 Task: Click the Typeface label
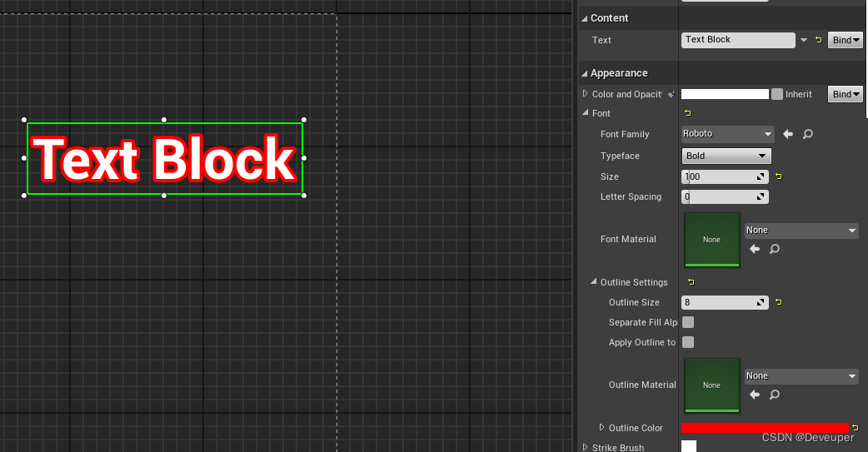(x=620, y=156)
